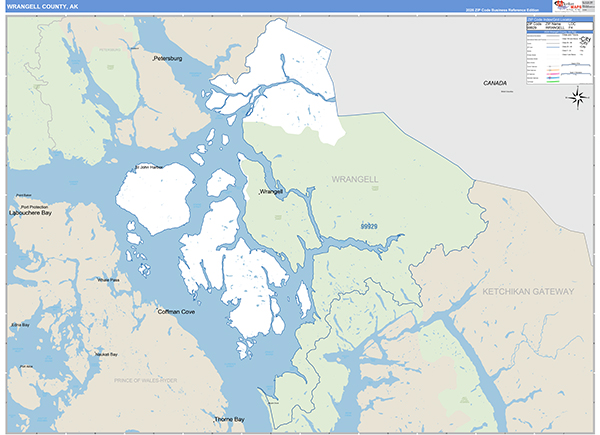Click the green line swatch in legend
The width and height of the screenshot is (600, 435).
(553, 81)
